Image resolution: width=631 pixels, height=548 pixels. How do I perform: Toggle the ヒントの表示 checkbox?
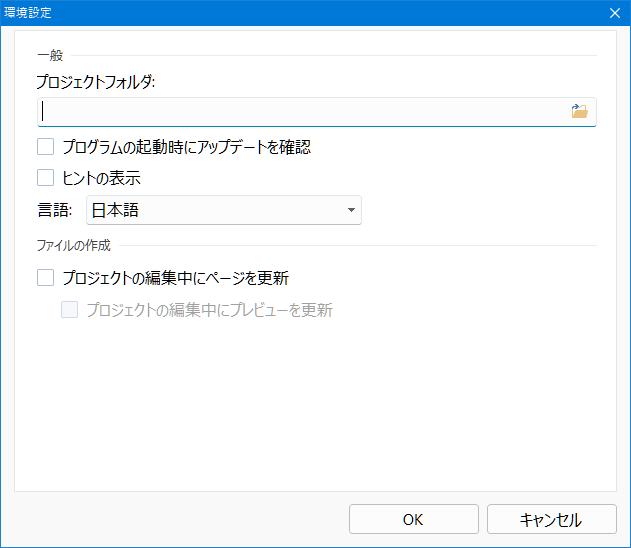point(45,177)
